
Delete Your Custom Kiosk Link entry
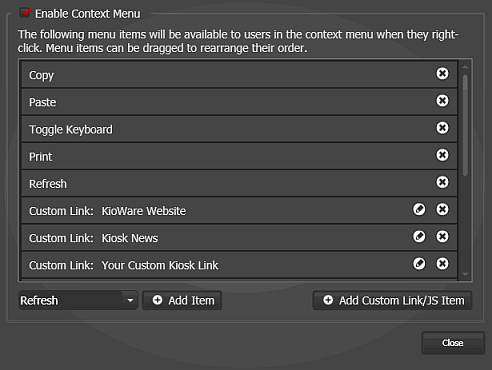pyautogui.click(x=442, y=264)
